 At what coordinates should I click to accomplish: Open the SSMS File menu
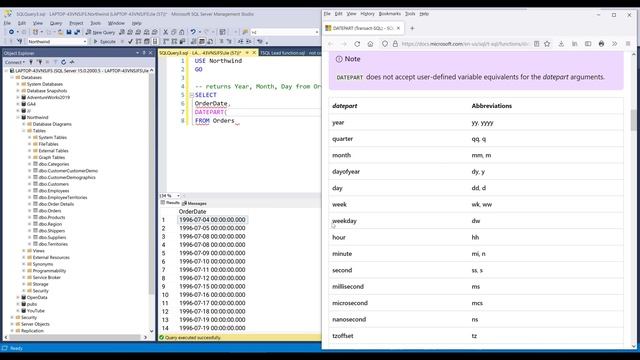click(x=7, y=23)
